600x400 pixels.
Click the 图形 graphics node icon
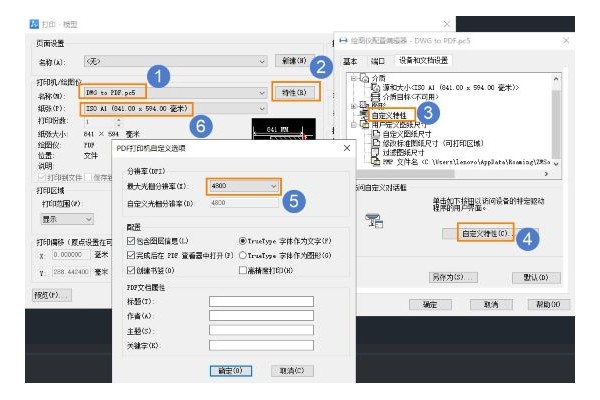click(364, 105)
